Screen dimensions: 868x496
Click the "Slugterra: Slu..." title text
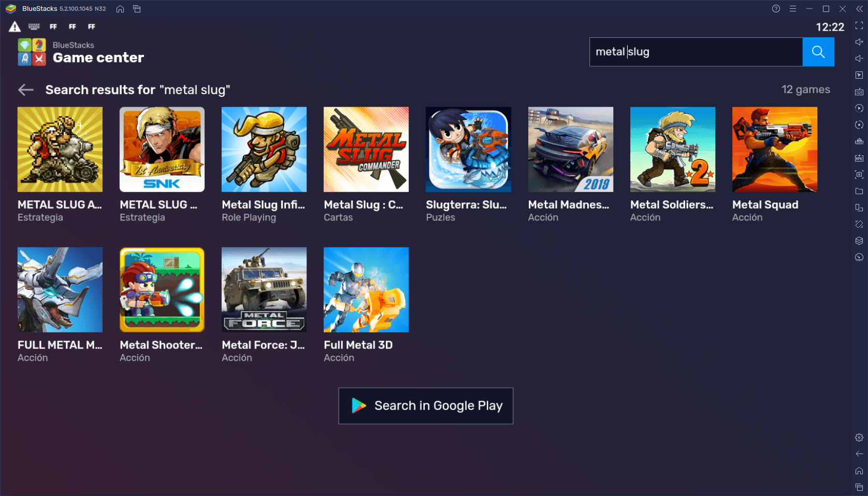tap(466, 205)
